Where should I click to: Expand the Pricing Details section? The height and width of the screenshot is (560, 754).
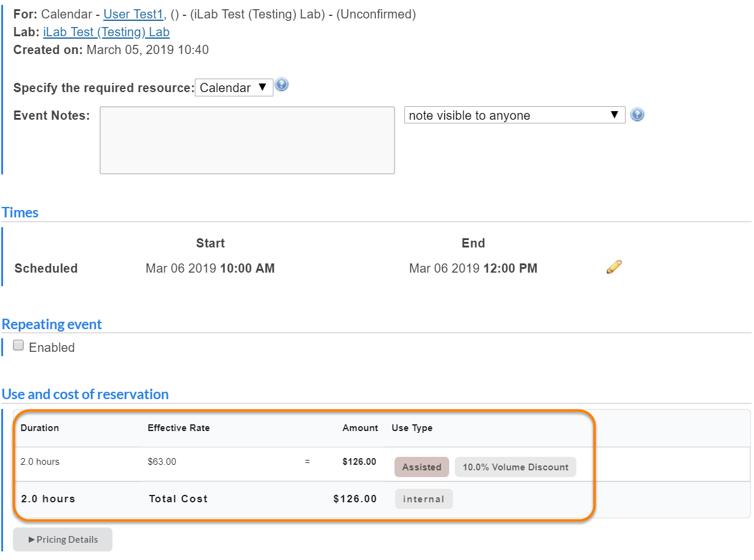pyautogui.click(x=63, y=539)
